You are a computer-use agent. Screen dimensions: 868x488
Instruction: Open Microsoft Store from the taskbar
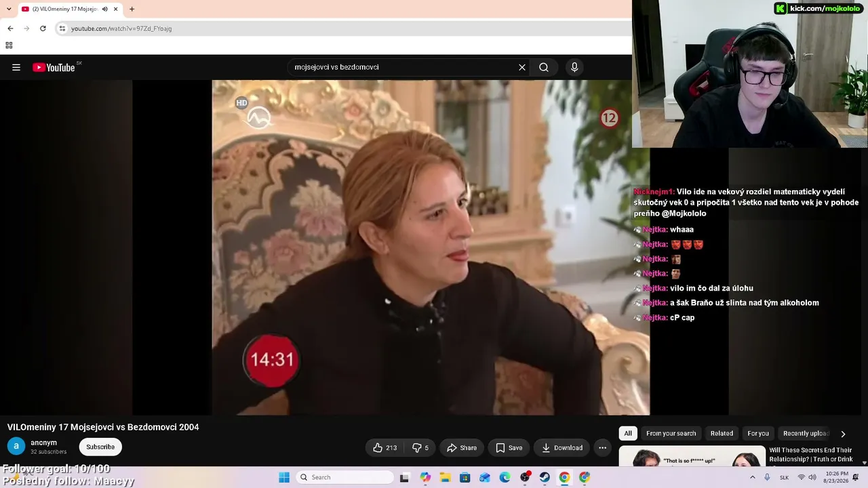coord(465,477)
